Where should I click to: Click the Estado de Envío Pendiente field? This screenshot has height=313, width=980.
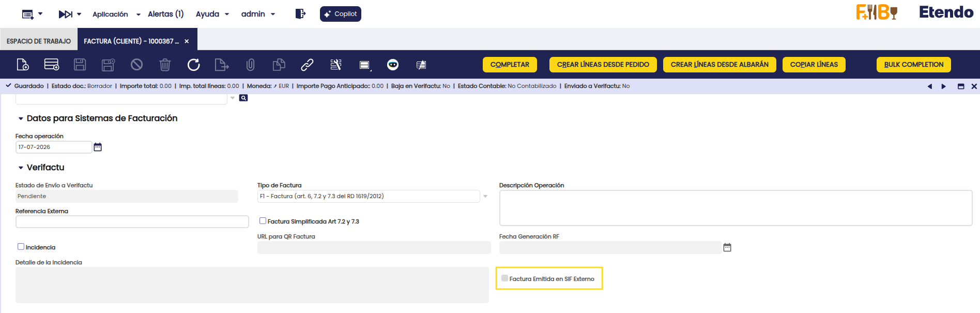127,197
